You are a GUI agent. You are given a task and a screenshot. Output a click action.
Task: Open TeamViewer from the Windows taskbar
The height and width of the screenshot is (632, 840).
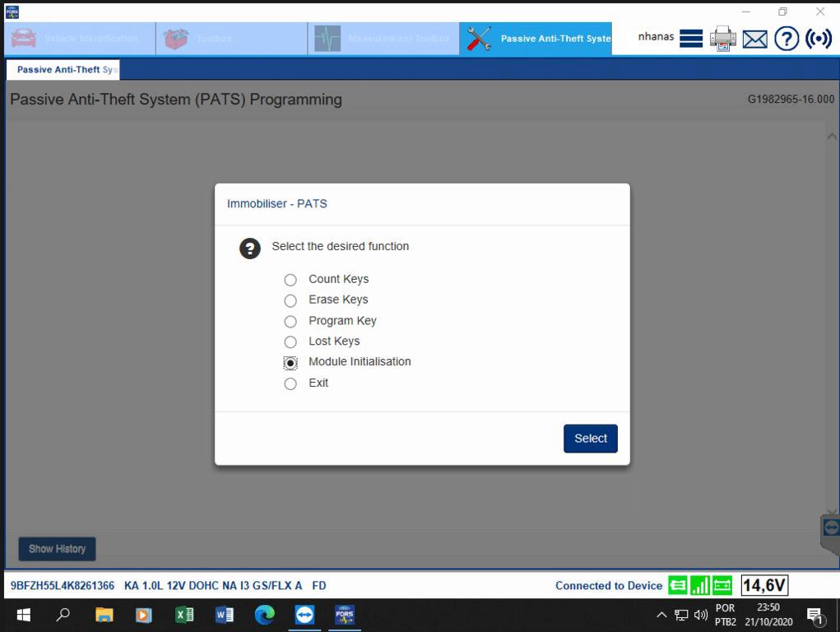point(304,615)
